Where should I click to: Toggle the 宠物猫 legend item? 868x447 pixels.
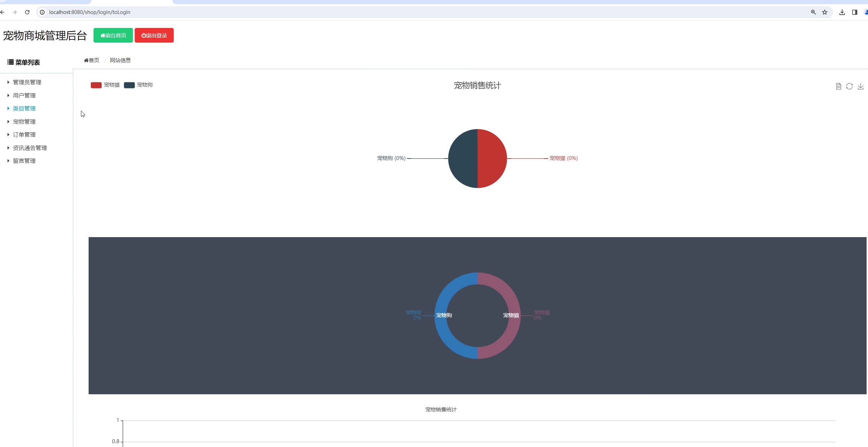pos(105,85)
